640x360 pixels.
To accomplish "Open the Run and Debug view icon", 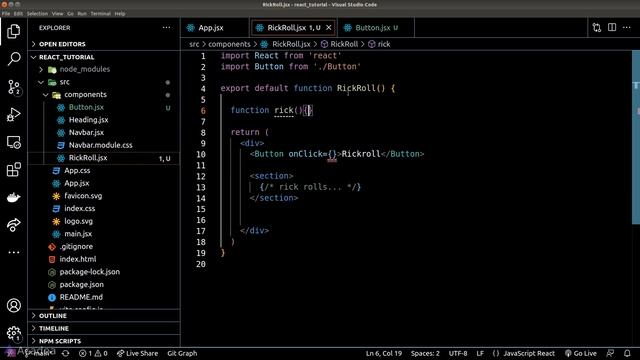I will click(x=13, y=115).
